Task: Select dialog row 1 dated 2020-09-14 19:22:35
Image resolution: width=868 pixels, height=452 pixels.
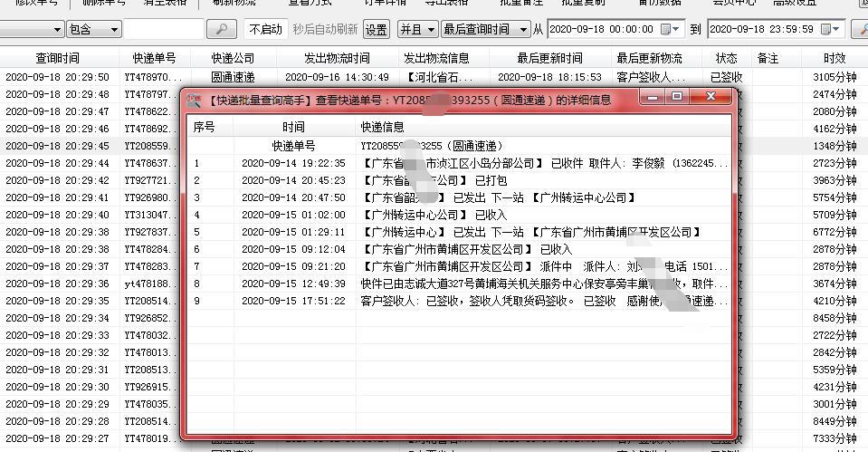Action: click(459, 163)
